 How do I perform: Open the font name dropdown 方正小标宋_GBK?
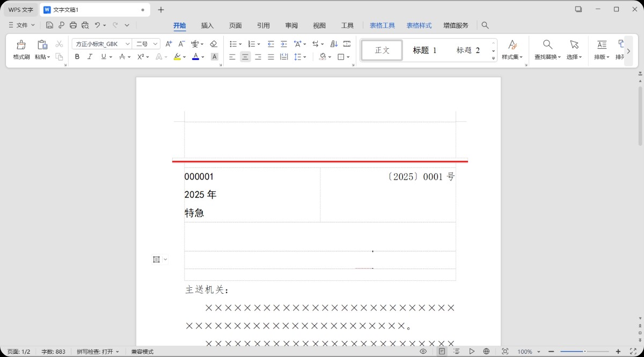102,44
